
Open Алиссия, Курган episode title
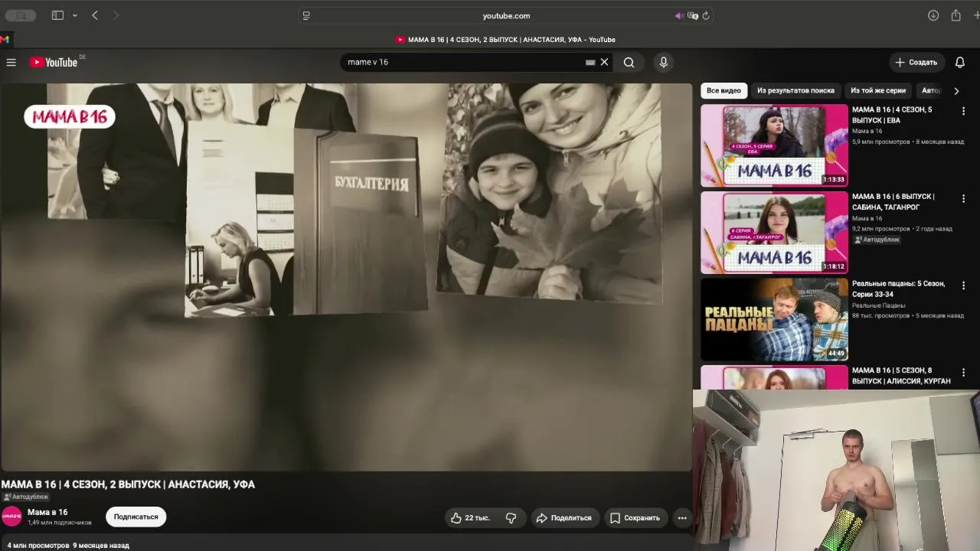901,376
